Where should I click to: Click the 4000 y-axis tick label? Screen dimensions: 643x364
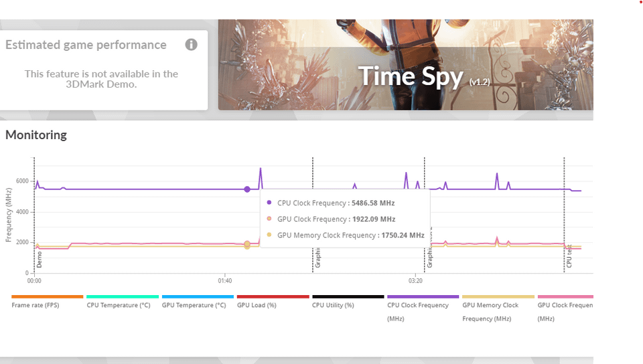pyautogui.click(x=22, y=212)
